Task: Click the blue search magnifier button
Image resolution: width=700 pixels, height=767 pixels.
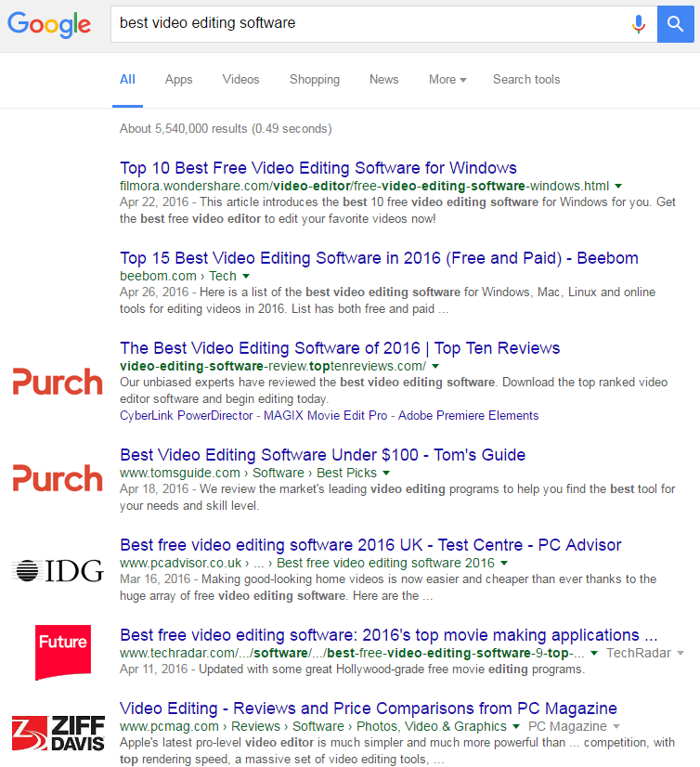Action: coord(676,24)
